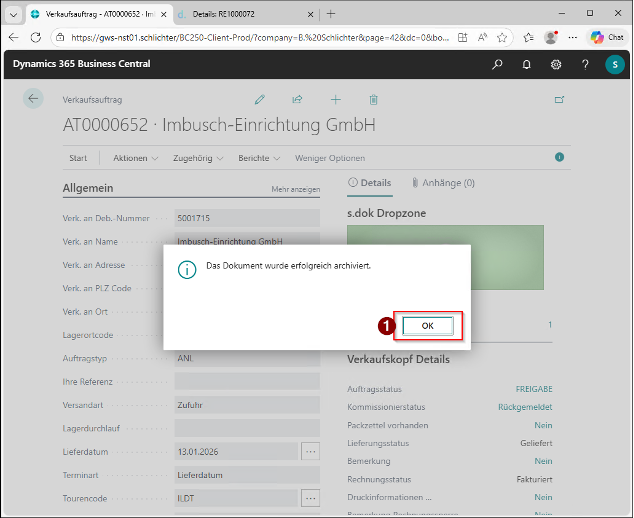Open the browser profile icon

[551, 38]
